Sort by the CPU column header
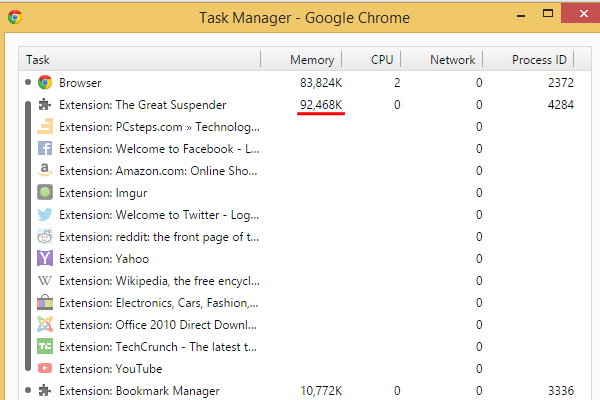The image size is (600, 400). click(x=371, y=59)
